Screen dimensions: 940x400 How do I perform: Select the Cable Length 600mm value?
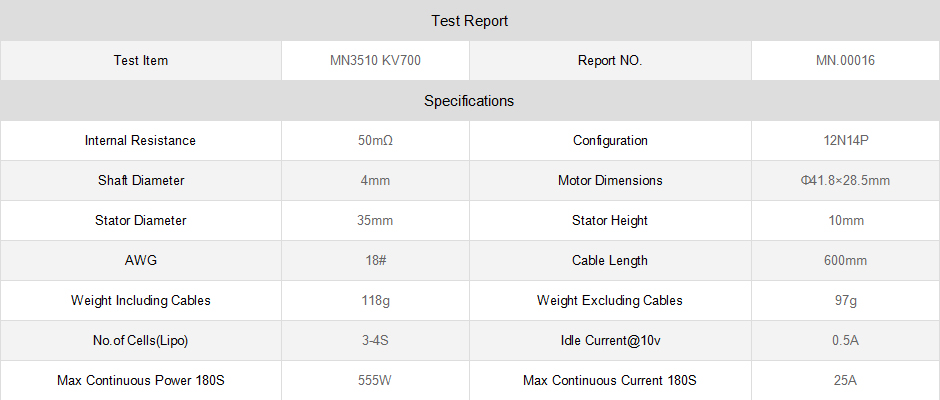(845, 261)
